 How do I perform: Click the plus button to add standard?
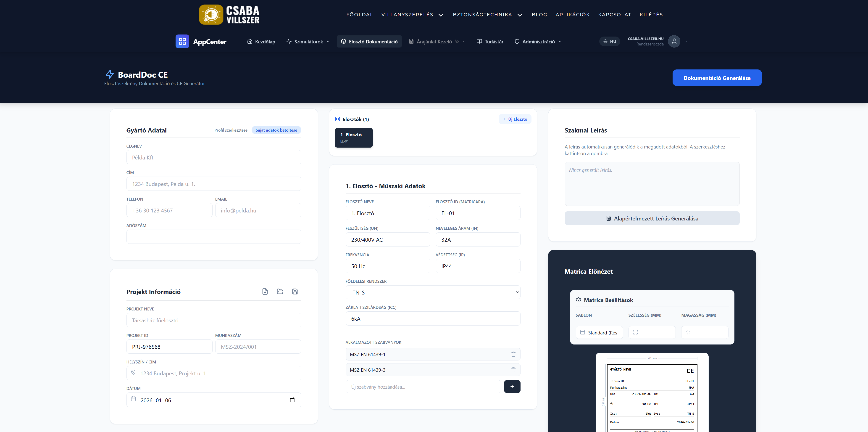[512, 387]
